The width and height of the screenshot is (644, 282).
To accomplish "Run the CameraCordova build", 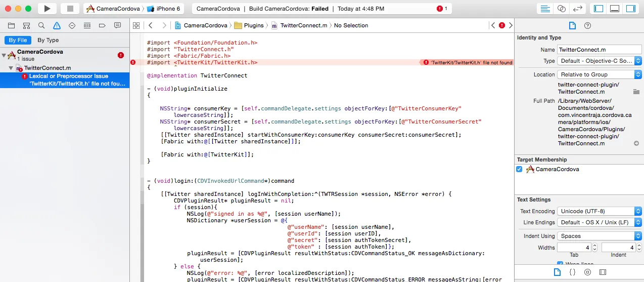I will (47, 9).
